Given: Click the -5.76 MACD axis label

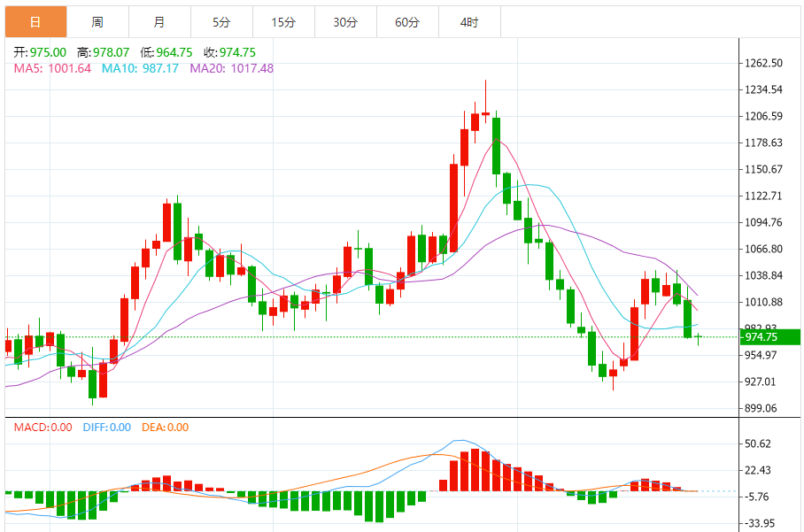Looking at the screenshot, I should tap(757, 497).
